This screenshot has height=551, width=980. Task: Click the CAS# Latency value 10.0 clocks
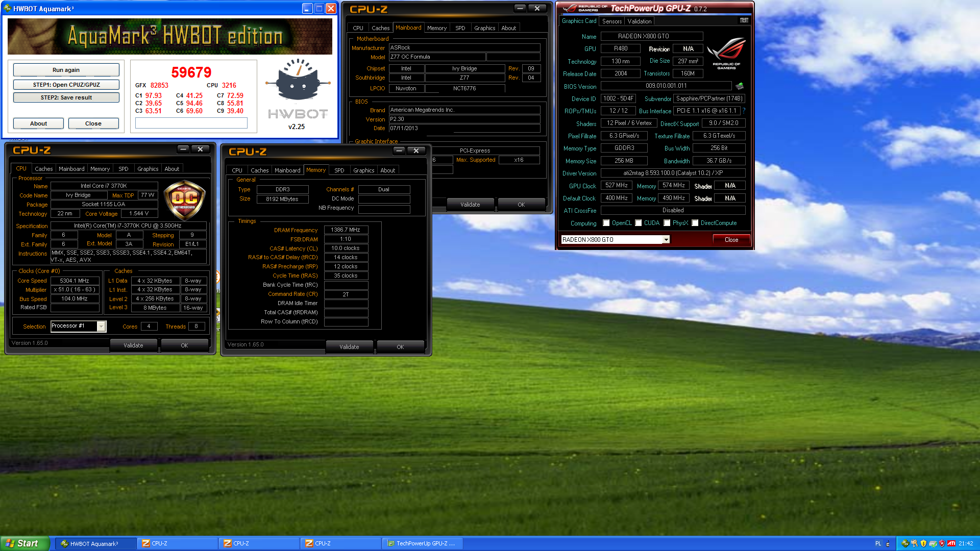[346, 248]
